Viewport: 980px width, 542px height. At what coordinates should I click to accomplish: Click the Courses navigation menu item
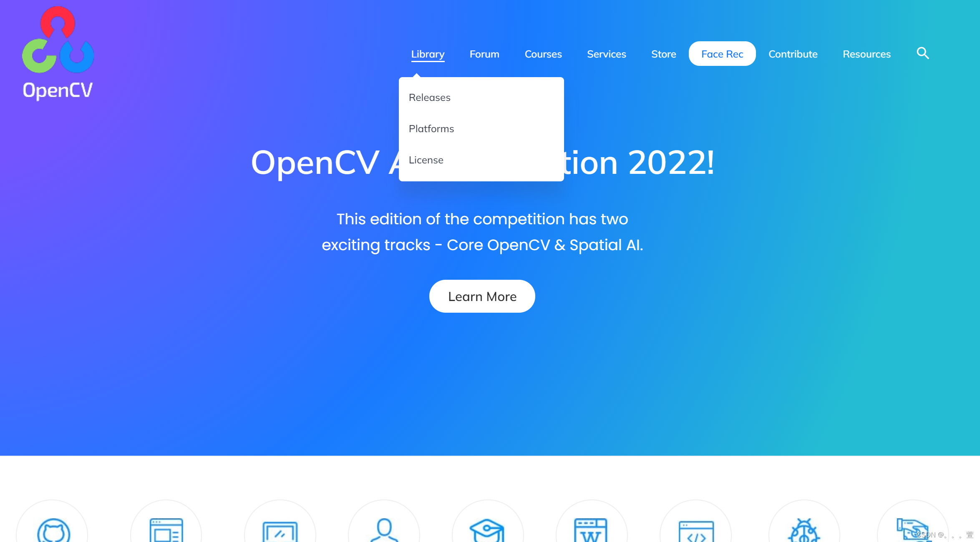[x=544, y=54]
